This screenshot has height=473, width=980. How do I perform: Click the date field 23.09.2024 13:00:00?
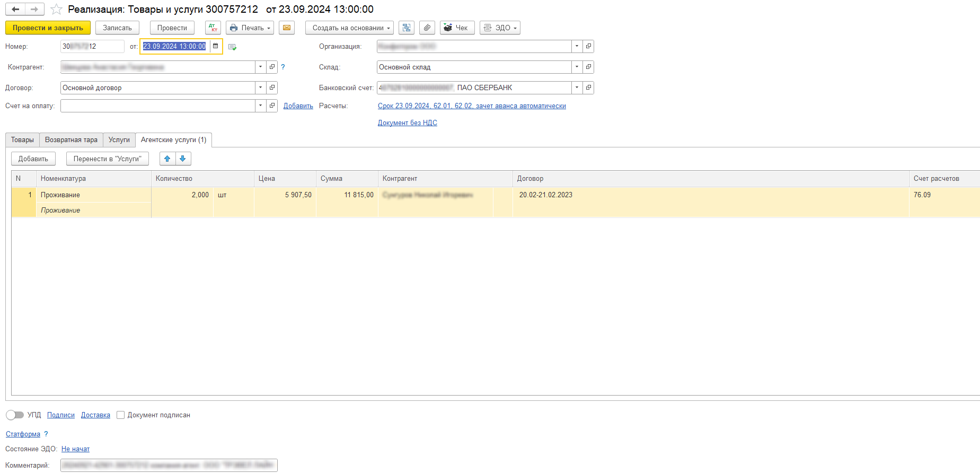click(x=174, y=46)
